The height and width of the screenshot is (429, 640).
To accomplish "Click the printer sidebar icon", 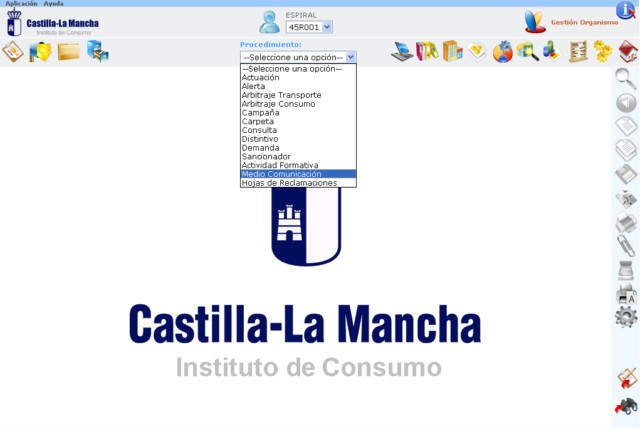I will point(626,222).
